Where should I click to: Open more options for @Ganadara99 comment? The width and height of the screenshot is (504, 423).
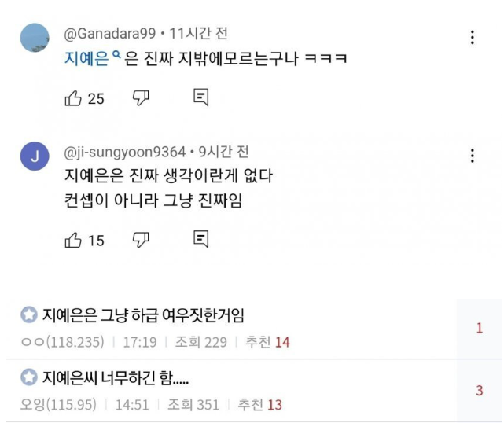[x=472, y=37]
